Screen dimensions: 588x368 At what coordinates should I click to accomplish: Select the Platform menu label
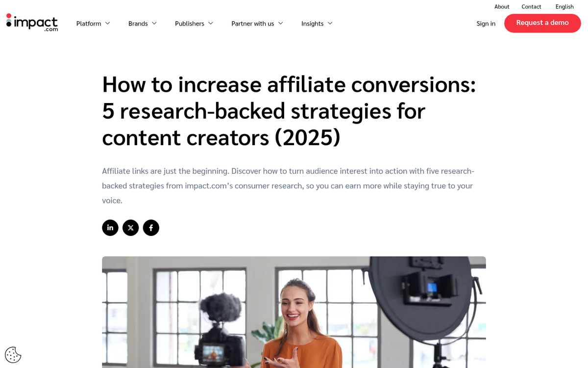[x=89, y=24]
